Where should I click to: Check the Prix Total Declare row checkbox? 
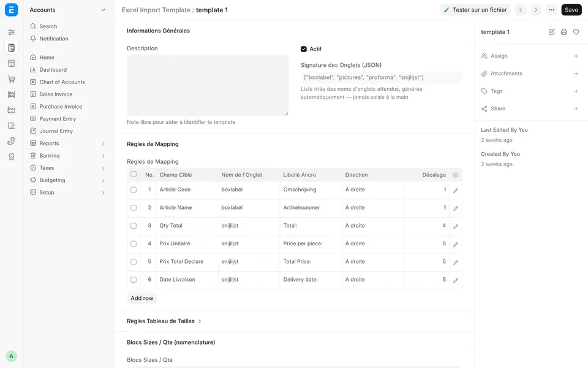(134, 262)
